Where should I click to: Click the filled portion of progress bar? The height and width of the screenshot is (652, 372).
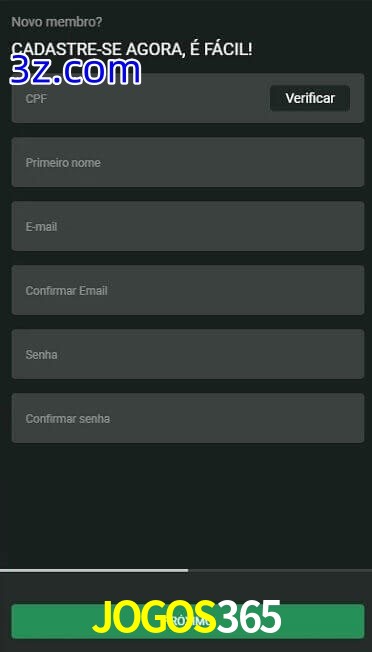pos(94,570)
